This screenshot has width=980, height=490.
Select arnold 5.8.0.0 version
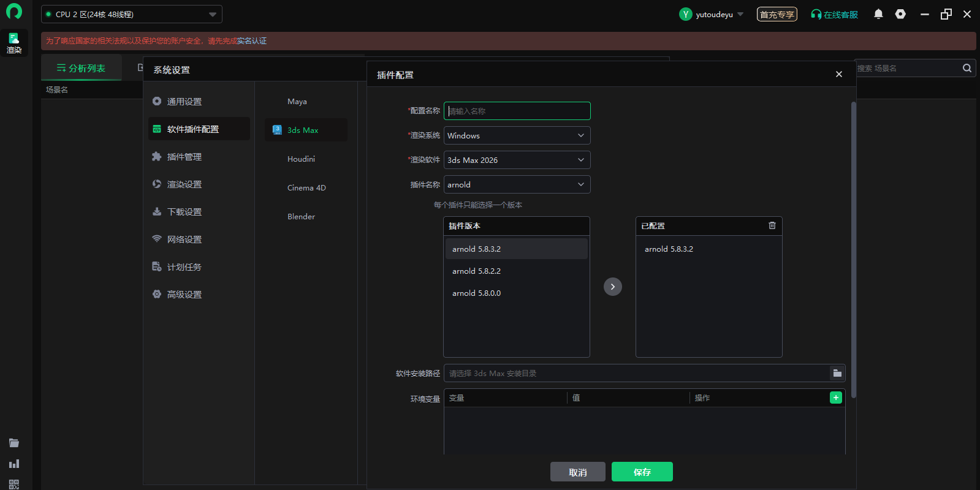pyautogui.click(x=516, y=293)
